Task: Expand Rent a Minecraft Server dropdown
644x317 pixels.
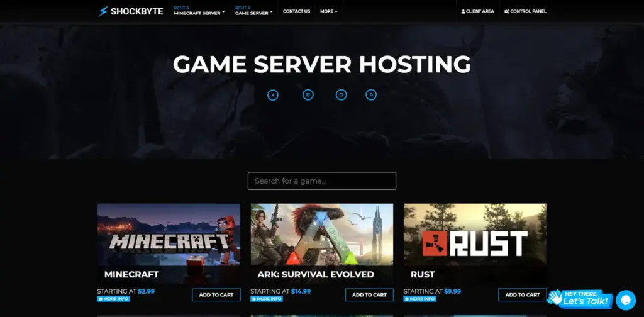Action: (199, 11)
